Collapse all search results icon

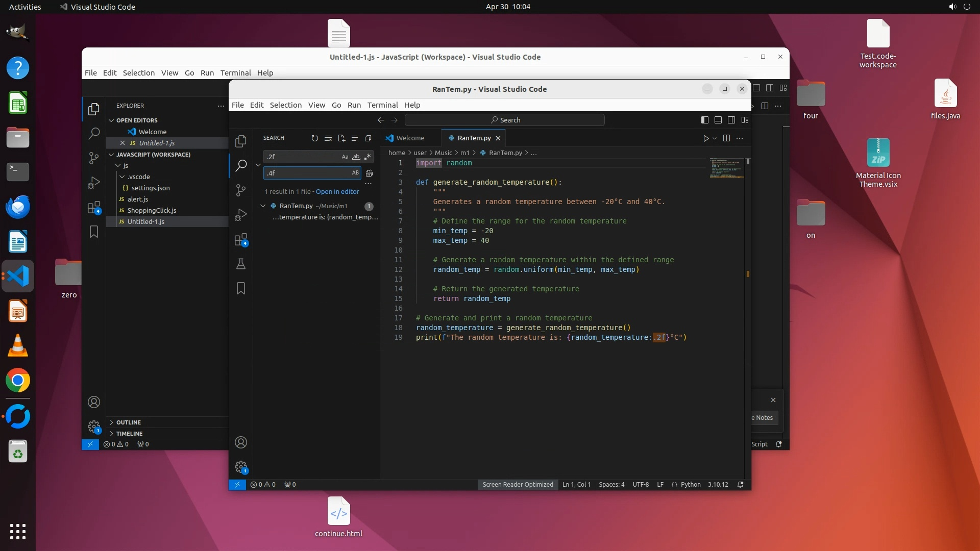pos(367,138)
